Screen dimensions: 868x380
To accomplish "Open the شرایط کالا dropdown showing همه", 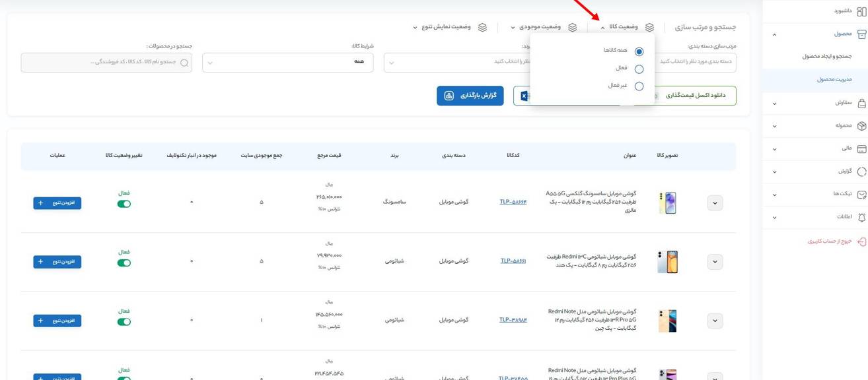I will pyautogui.click(x=287, y=62).
